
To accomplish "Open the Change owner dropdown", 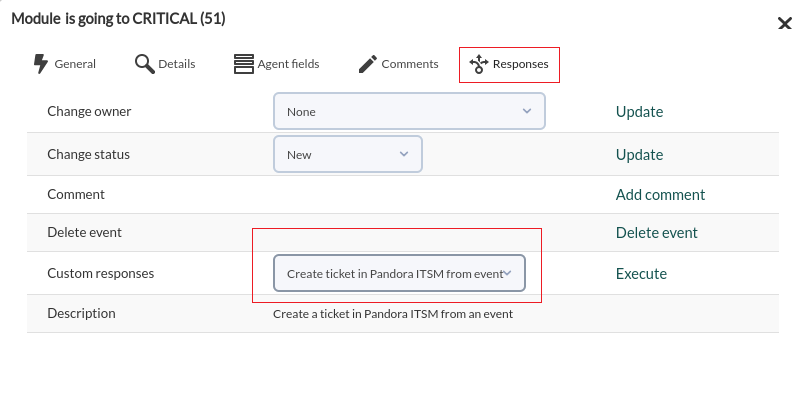I will tap(409, 111).
